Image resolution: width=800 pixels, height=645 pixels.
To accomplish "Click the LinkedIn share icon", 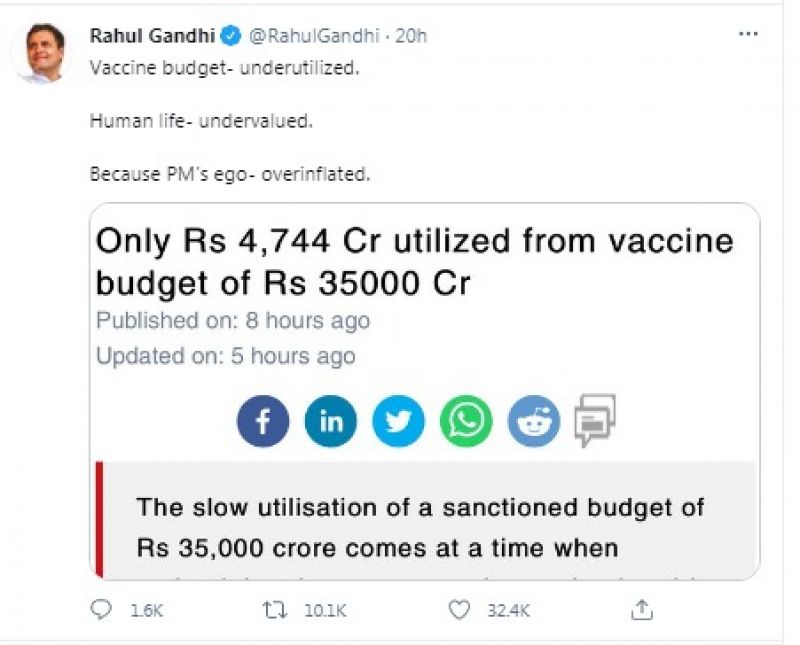I will [331, 421].
